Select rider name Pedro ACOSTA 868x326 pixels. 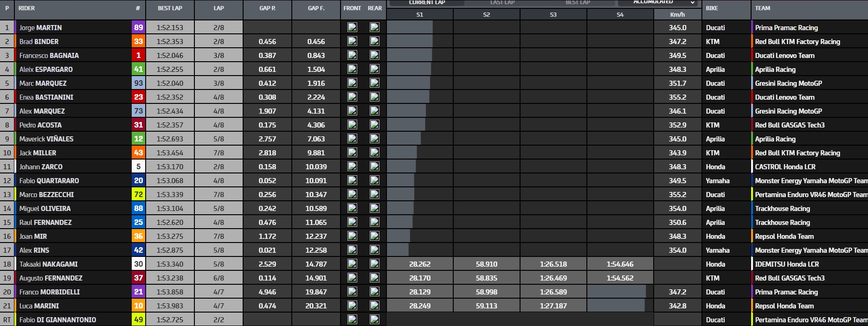40,125
